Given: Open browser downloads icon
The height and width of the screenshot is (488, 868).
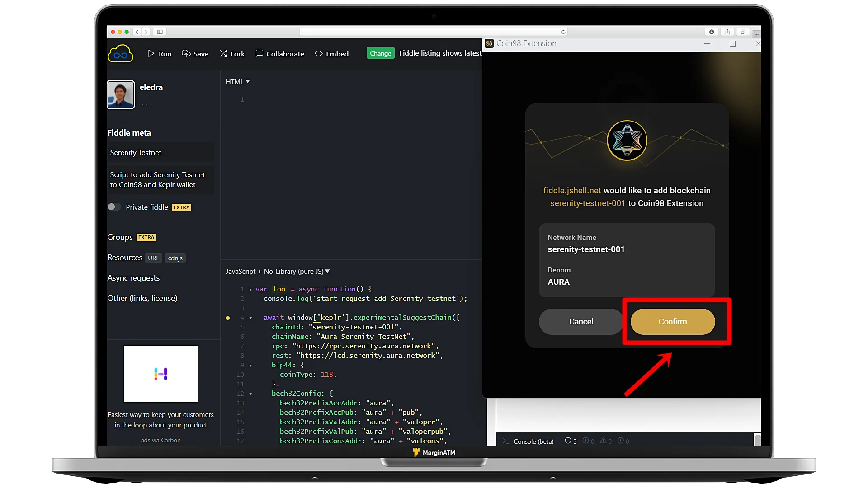Looking at the screenshot, I should pos(712,32).
